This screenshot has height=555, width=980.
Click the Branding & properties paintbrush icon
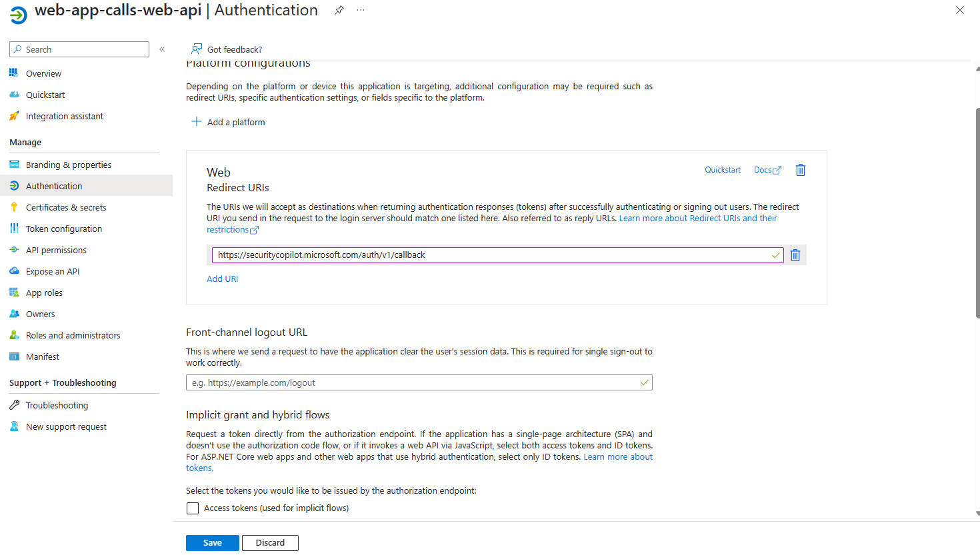point(14,165)
